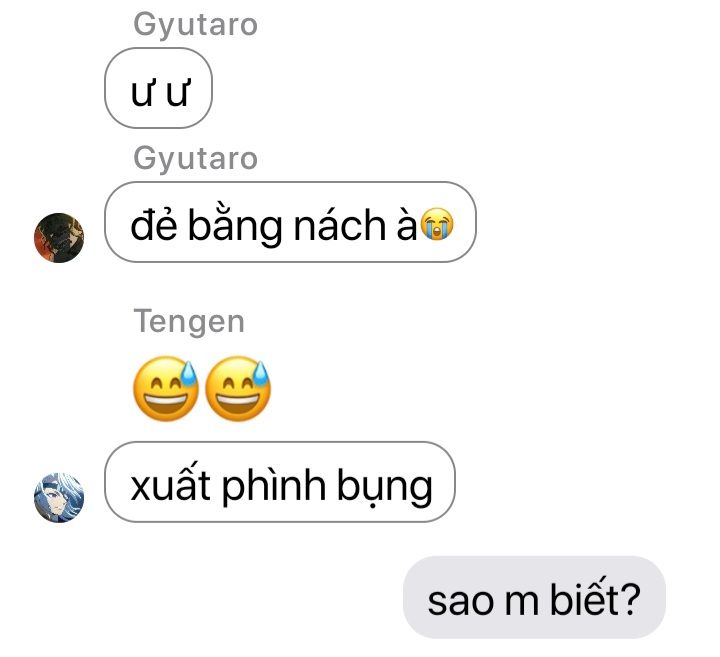The image size is (720, 657).
Task: Tap the "ư ư" message bubble
Action: [x=158, y=88]
